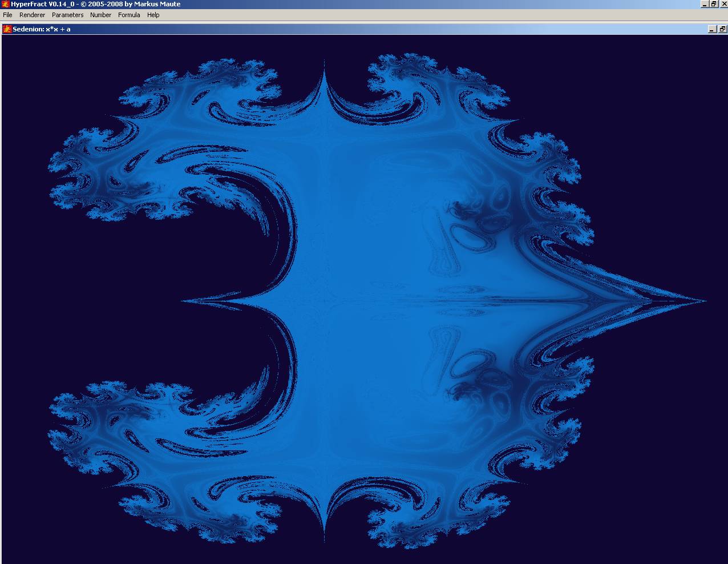Open the Formula menu

129,15
